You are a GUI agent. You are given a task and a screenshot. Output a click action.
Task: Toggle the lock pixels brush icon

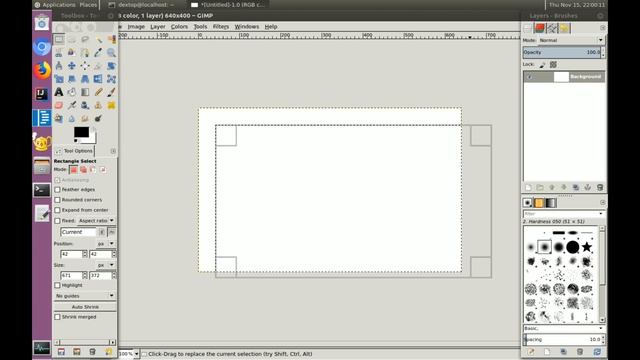[x=542, y=64]
